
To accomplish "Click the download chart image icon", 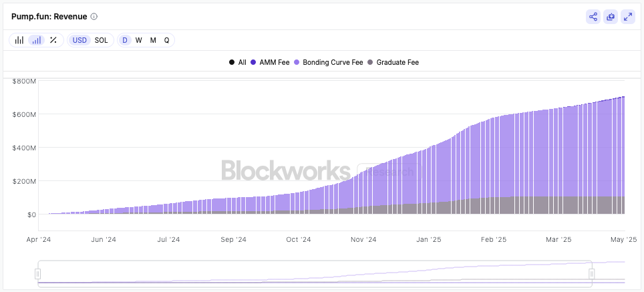I will 611,17.
